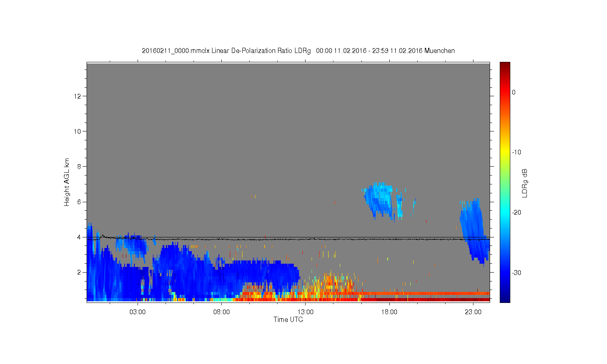
Task: Click the plot title mentioning Muenchen
Action: (298, 51)
